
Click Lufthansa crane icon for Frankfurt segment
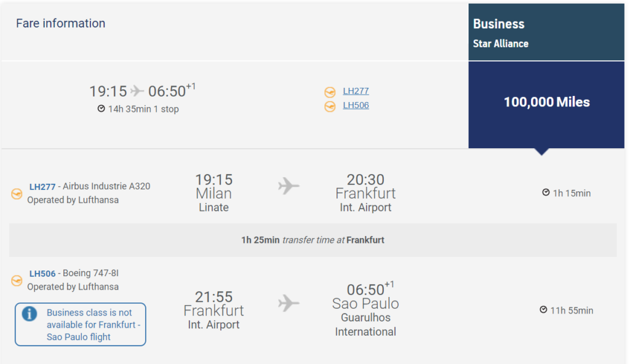click(x=17, y=280)
